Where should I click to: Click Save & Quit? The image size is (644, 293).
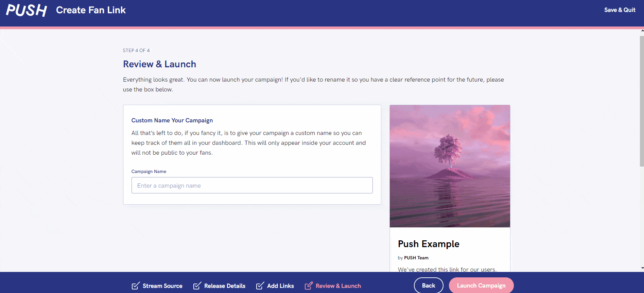[620, 10]
